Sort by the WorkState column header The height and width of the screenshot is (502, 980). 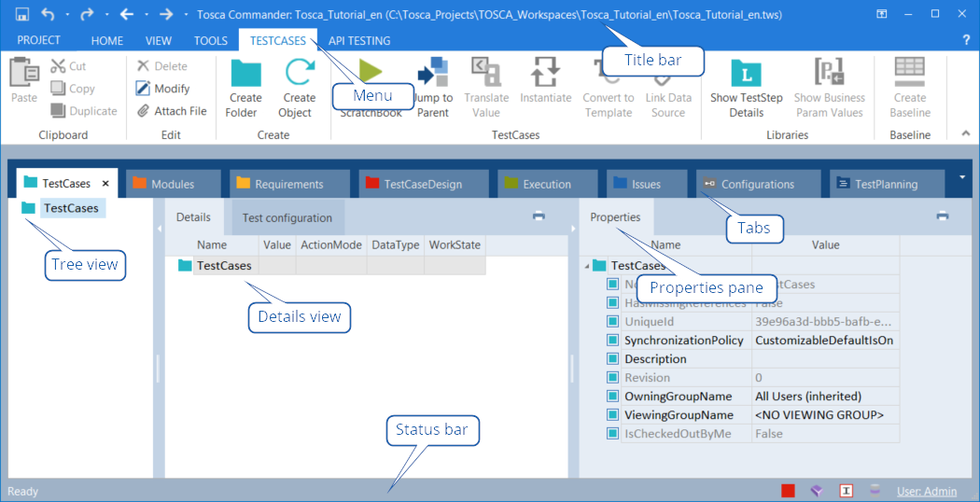455,245
